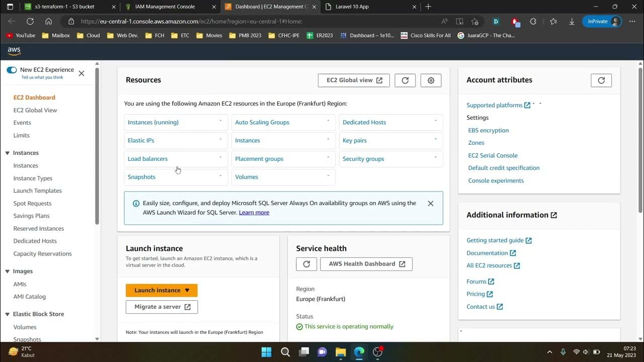Click the tab actions menu icon

point(10,7)
